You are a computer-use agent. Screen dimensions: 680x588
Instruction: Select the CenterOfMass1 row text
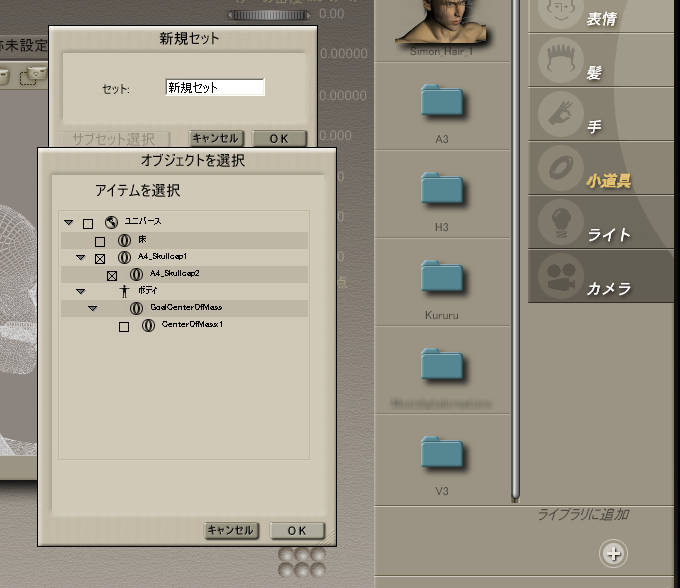click(x=193, y=324)
